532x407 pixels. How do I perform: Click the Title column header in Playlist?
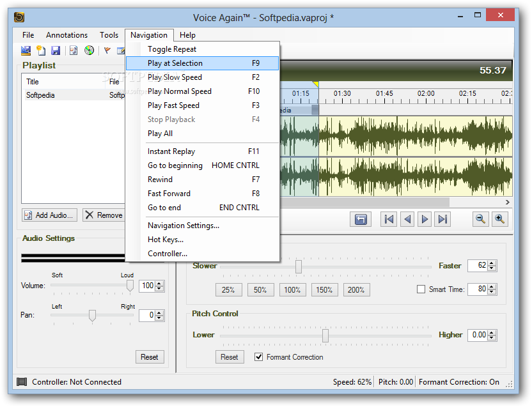(x=63, y=81)
